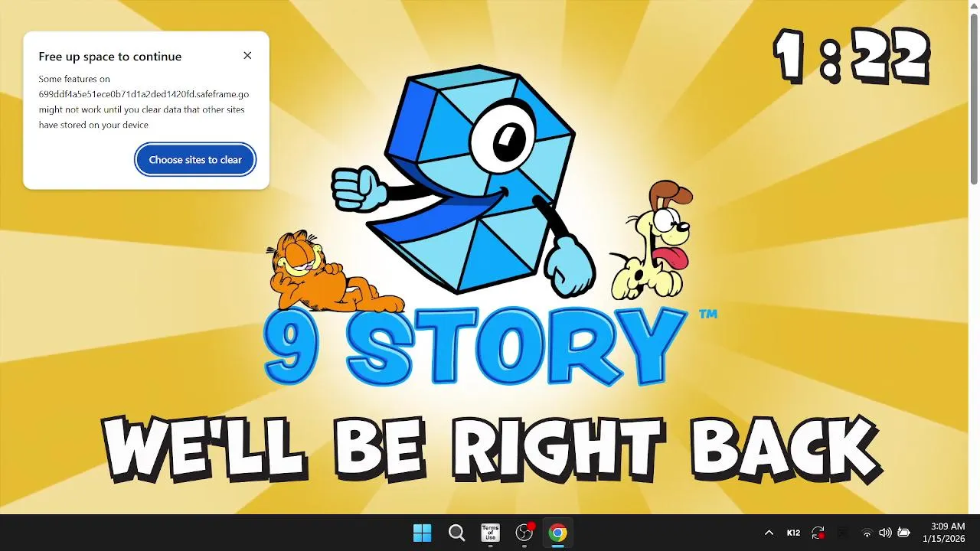The height and width of the screenshot is (551, 980).
Task: Open the Wi-Fi network settings icon
Action: pos(867,533)
